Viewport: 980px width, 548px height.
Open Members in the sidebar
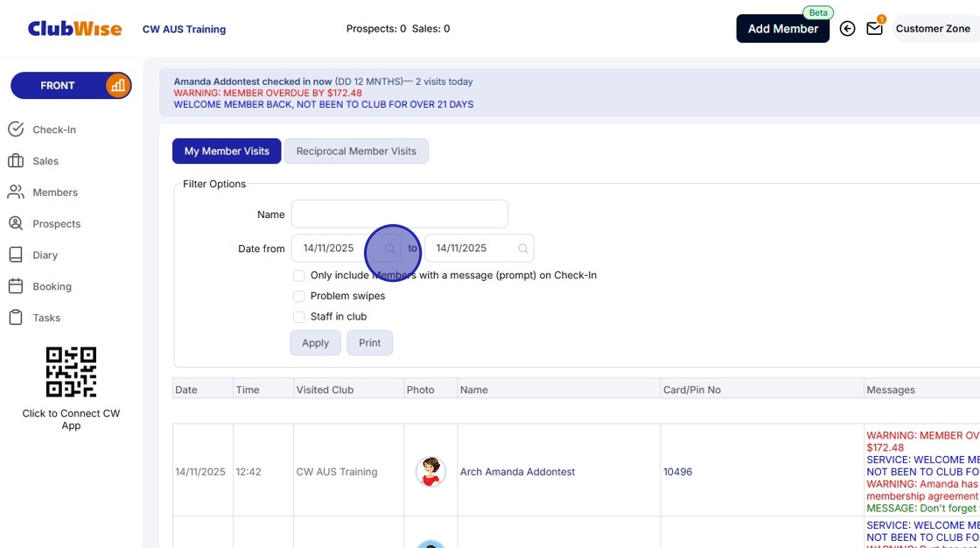click(43, 192)
